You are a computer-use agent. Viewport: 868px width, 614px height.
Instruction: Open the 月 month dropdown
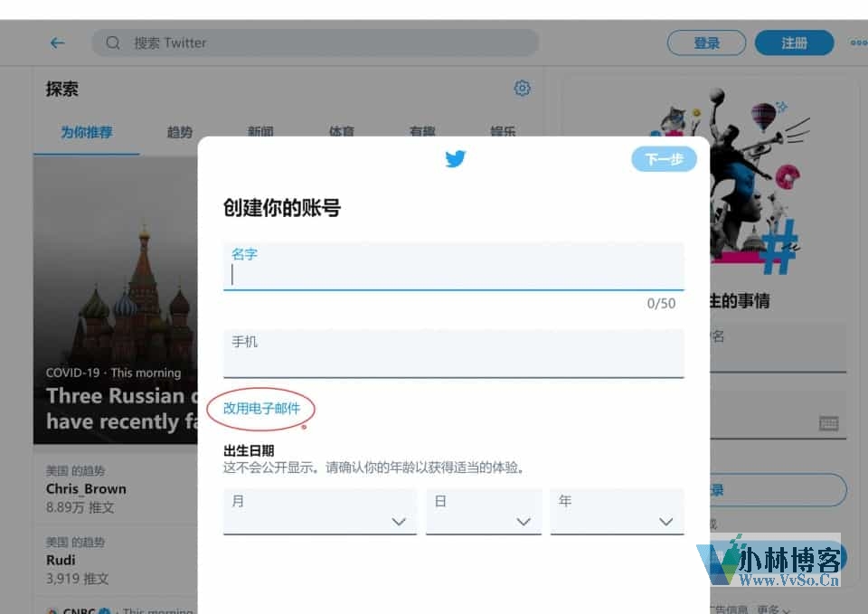click(320, 512)
